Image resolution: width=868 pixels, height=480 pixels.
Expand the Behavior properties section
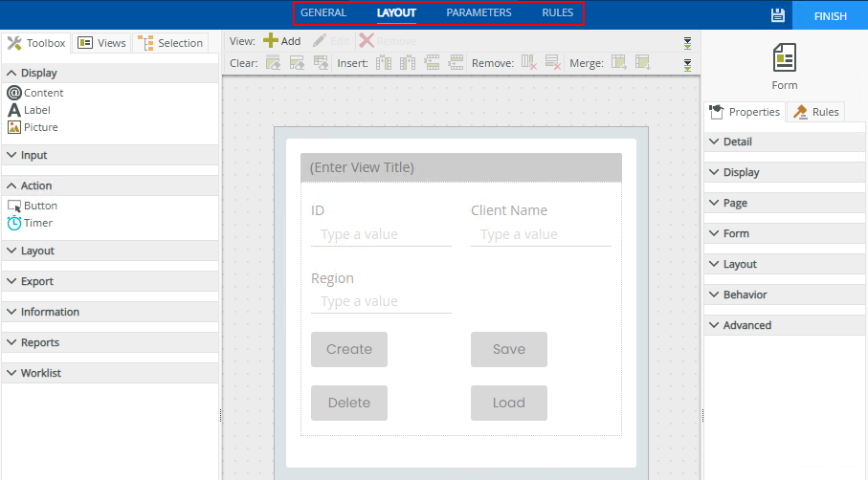pos(745,295)
